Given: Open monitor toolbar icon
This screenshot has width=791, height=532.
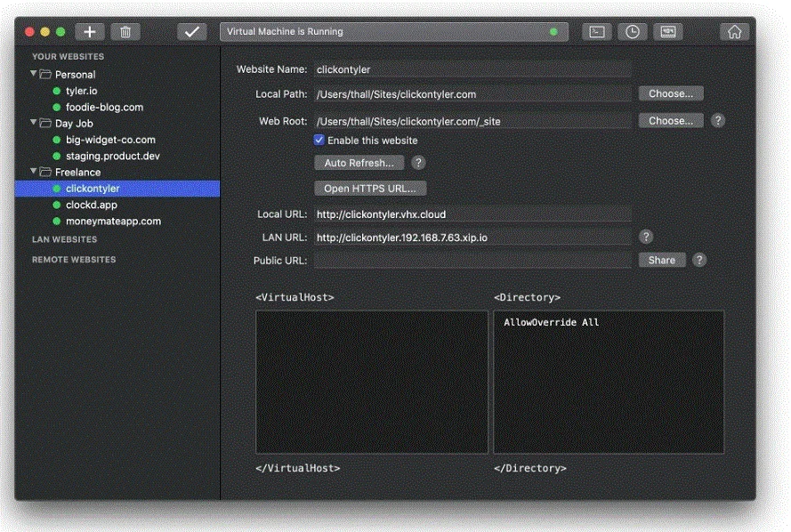Looking at the screenshot, I should (x=668, y=32).
